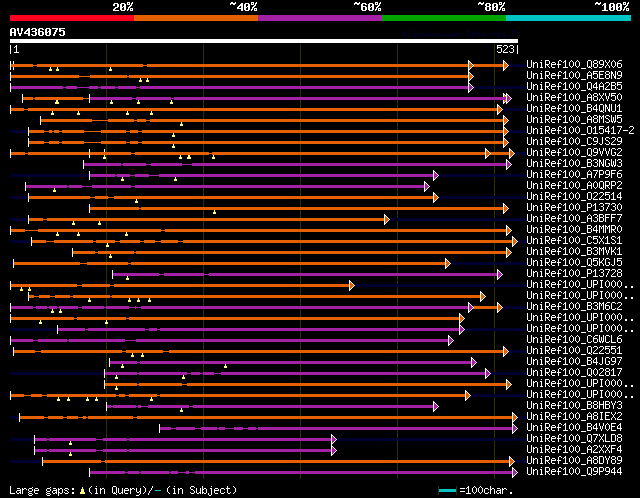
Task: Select the UniRef100_B3M6C2 label
Action: click(574, 307)
